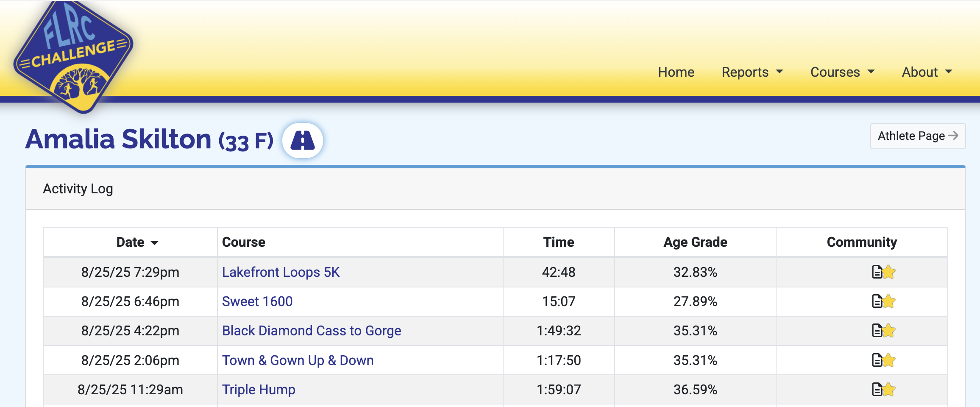
Task: Open the Athlete Page button
Action: click(918, 136)
